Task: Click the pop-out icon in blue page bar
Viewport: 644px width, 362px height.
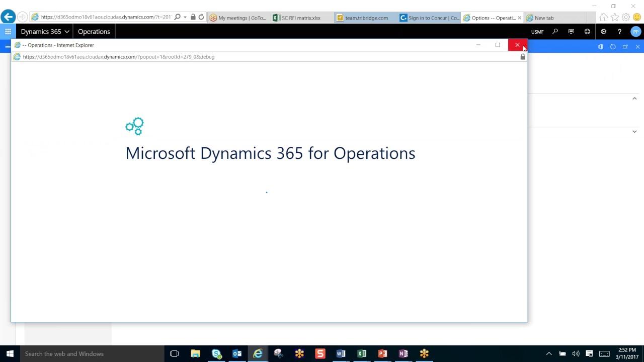Action: 625,47
